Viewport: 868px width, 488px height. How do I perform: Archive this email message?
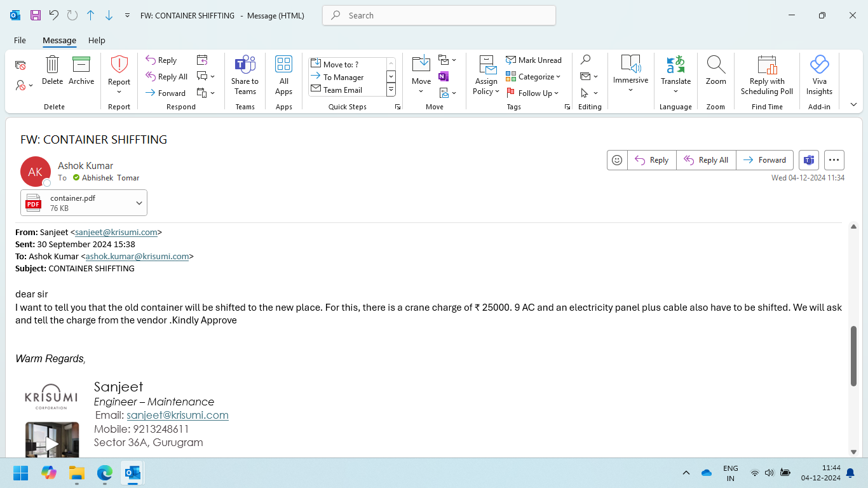point(81,65)
